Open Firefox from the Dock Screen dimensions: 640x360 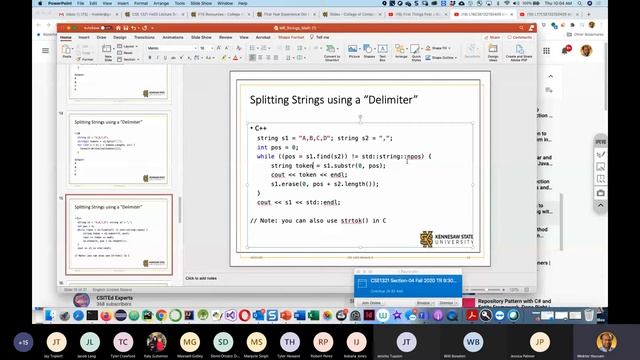pyautogui.click(x=106, y=315)
